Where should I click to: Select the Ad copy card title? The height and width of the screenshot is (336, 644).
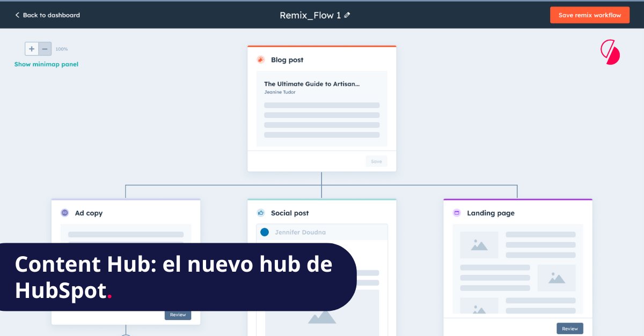coord(89,213)
